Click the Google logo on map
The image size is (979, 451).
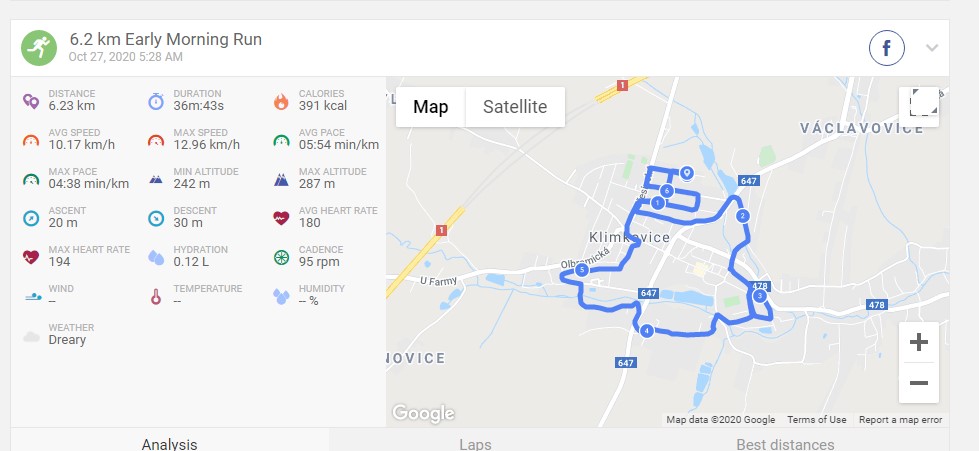[423, 413]
